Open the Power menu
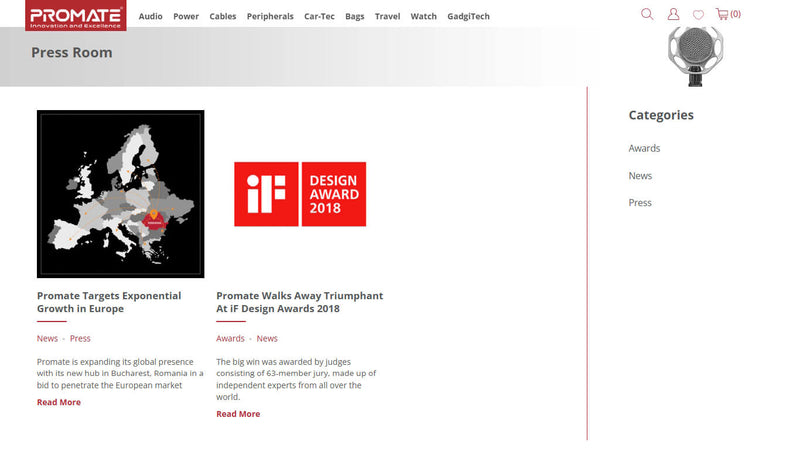 [x=186, y=16]
